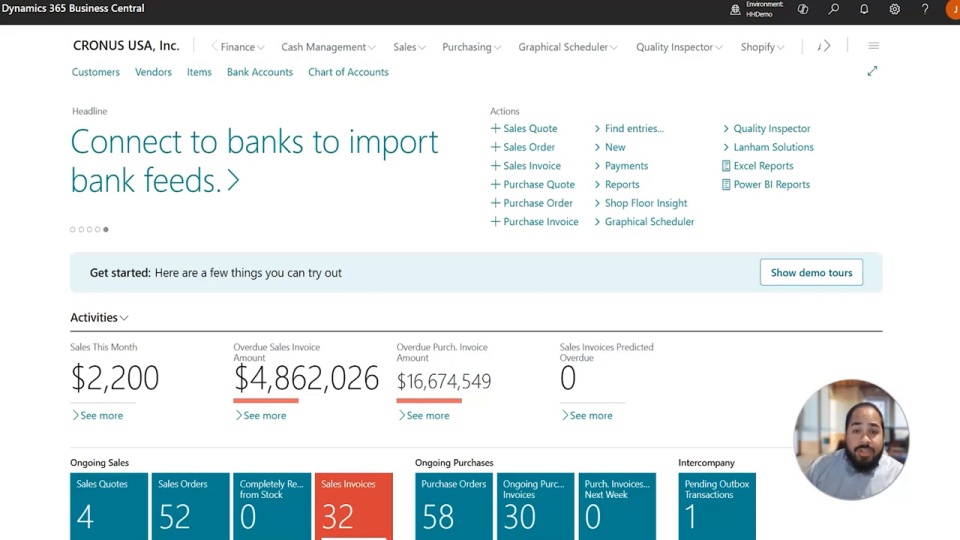This screenshot has height=540, width=960.
Task: See more under Sales Invoices Predicted Overdue
Action: (587, 416)
